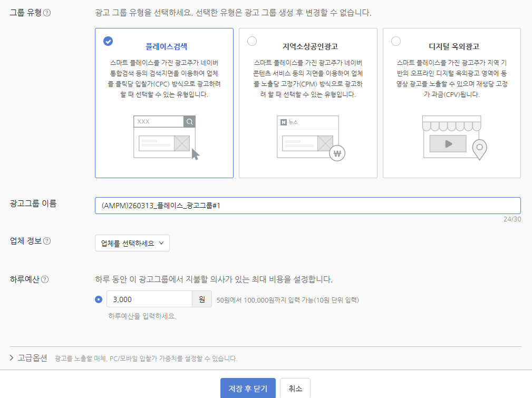Click the help icon next to 그룹 유형
This screenshot has width=532, height=398.
pyautogui.click(x=47, y=13)
